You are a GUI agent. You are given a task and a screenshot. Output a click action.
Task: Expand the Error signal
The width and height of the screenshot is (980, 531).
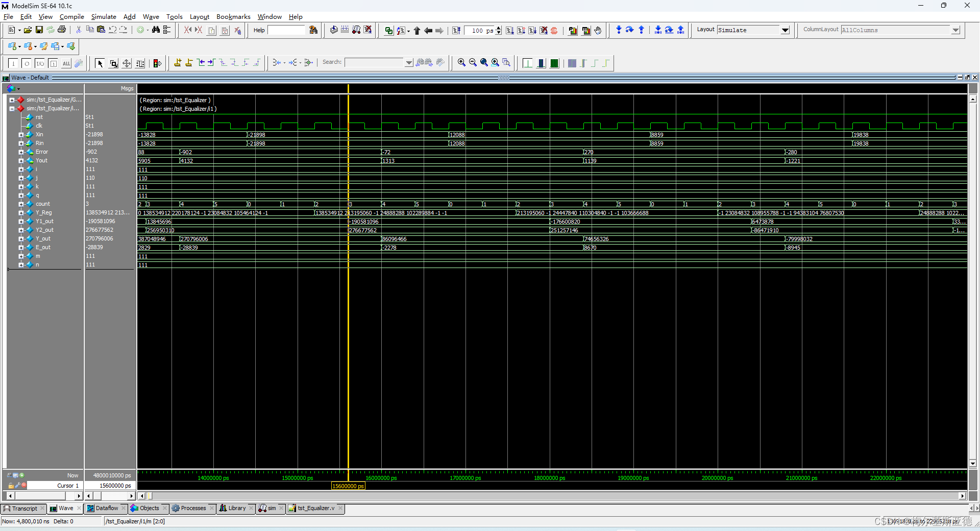[21, 152]
